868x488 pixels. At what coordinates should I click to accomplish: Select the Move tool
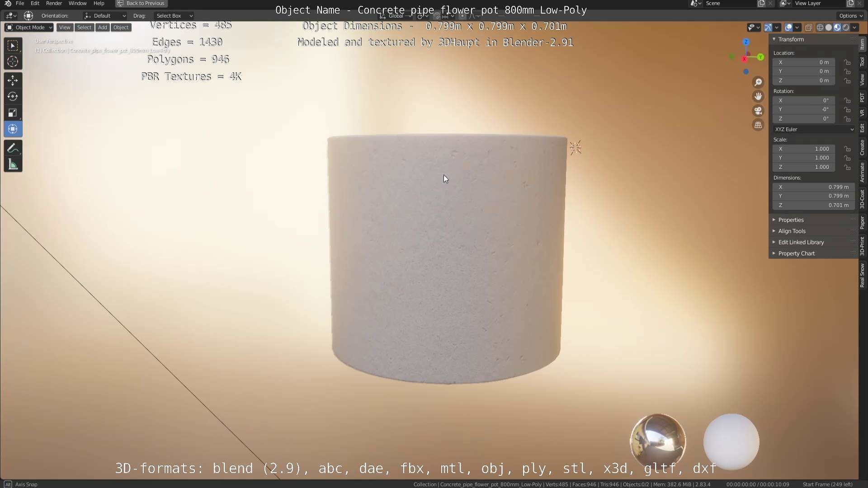tap(13, 80)
